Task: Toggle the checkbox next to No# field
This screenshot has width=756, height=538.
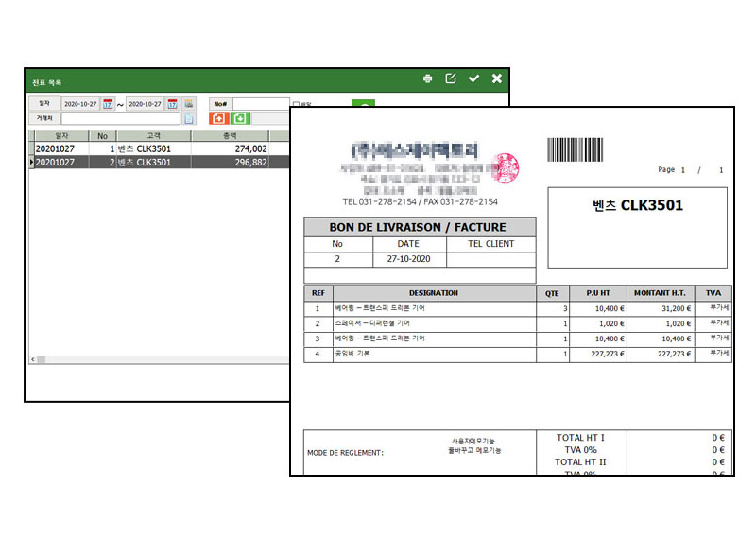Action: click(296, 104)
